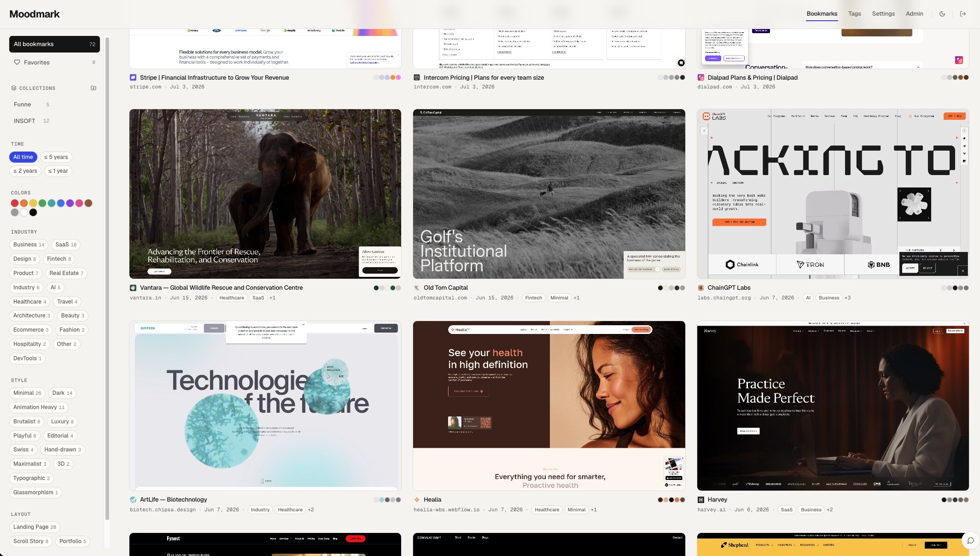Click AI tag on ChainGPT Labs card

pos(808,298)
